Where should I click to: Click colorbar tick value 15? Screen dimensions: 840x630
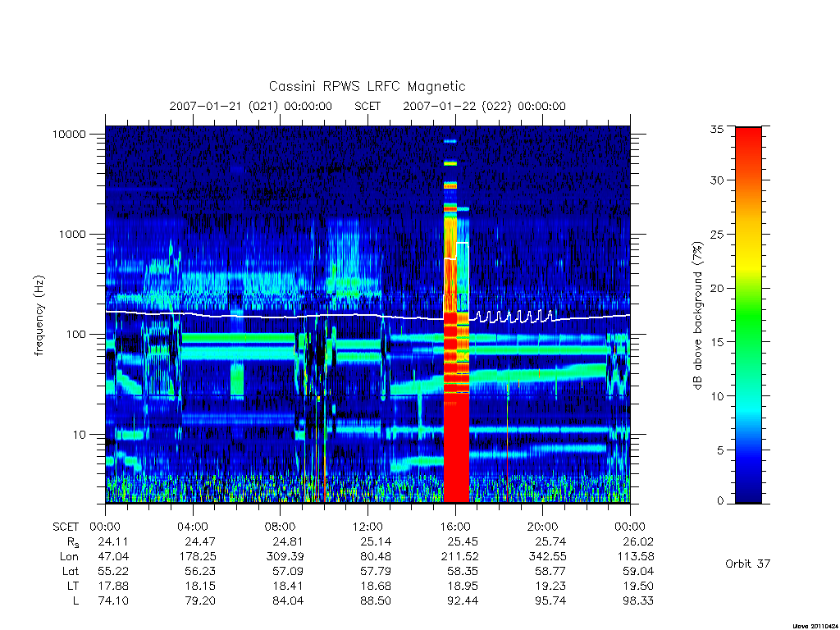[x=717, y=342]
